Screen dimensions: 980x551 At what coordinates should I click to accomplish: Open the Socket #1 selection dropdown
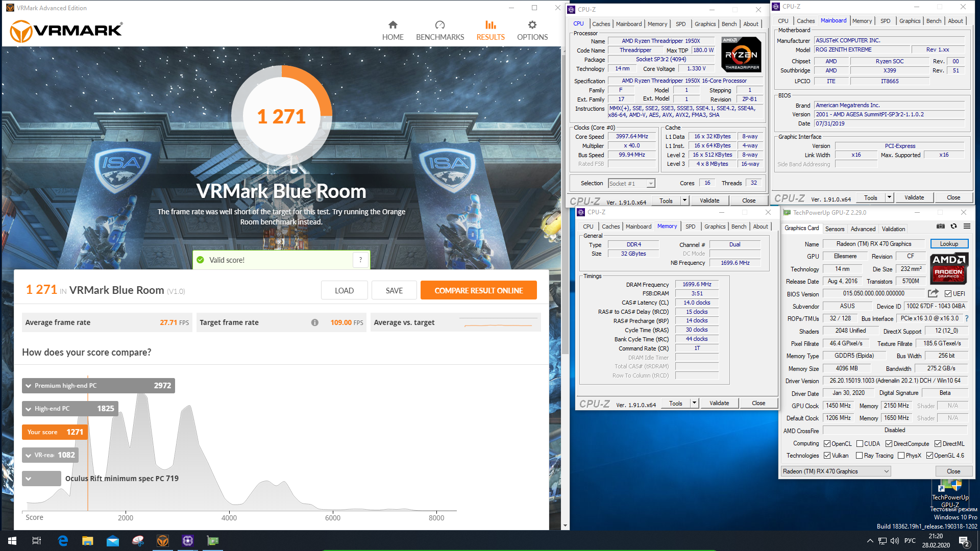click(631, 183)
